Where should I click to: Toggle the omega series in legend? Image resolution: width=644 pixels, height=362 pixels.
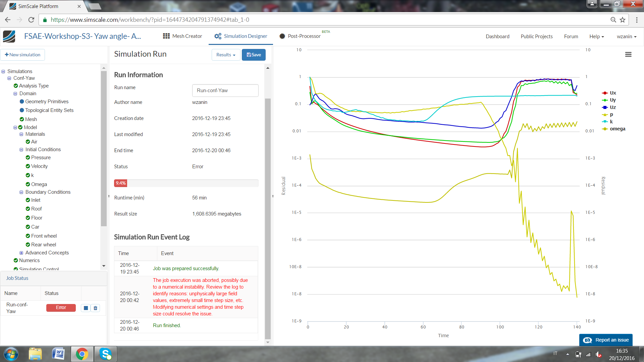[617, 129]
